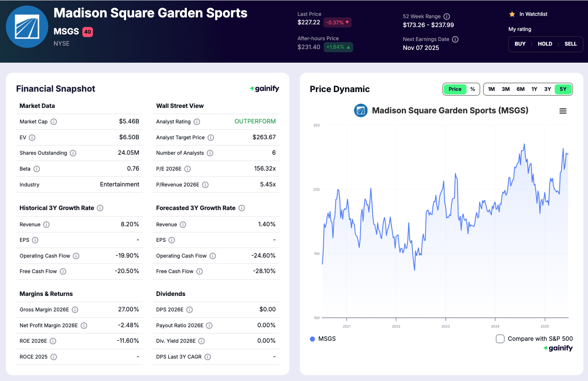Click the Historical 3Y Growth Rate info icon
Viewport: 588px width, 381px height.
pyautogui.click(x=100, y=208)
